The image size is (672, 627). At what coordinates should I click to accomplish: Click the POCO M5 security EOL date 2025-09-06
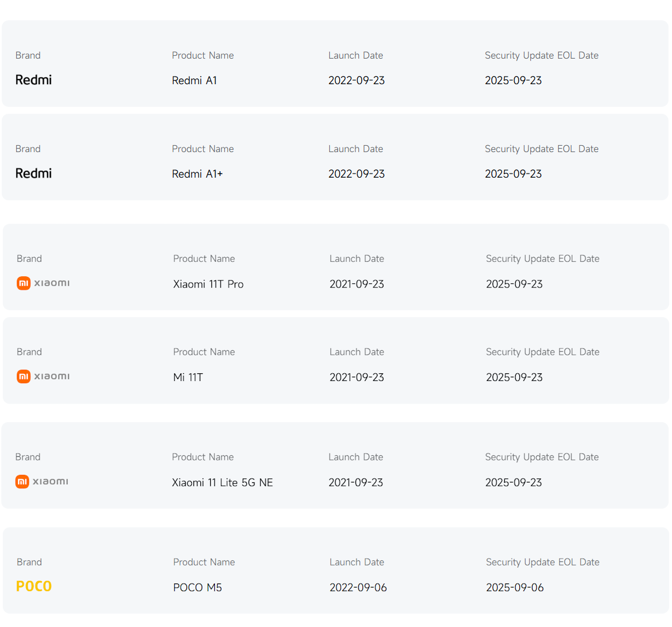[x=515, y=588]
